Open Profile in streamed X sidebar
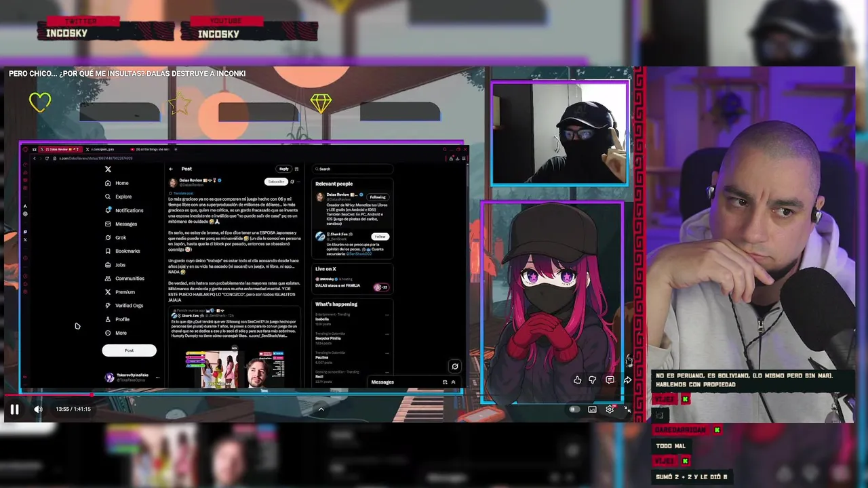The height and width of the screenshot is (488, 868). 117,319
